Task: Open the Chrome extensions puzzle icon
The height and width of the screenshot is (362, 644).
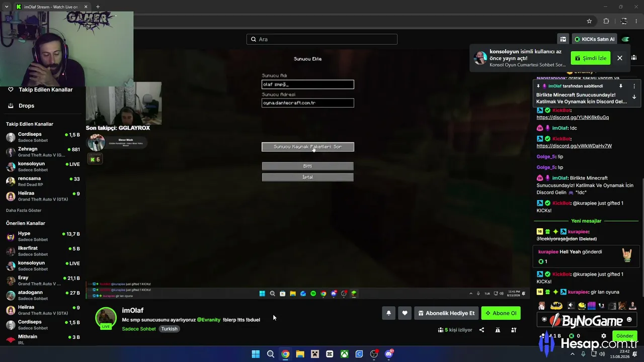Action: tap(606, 21)
